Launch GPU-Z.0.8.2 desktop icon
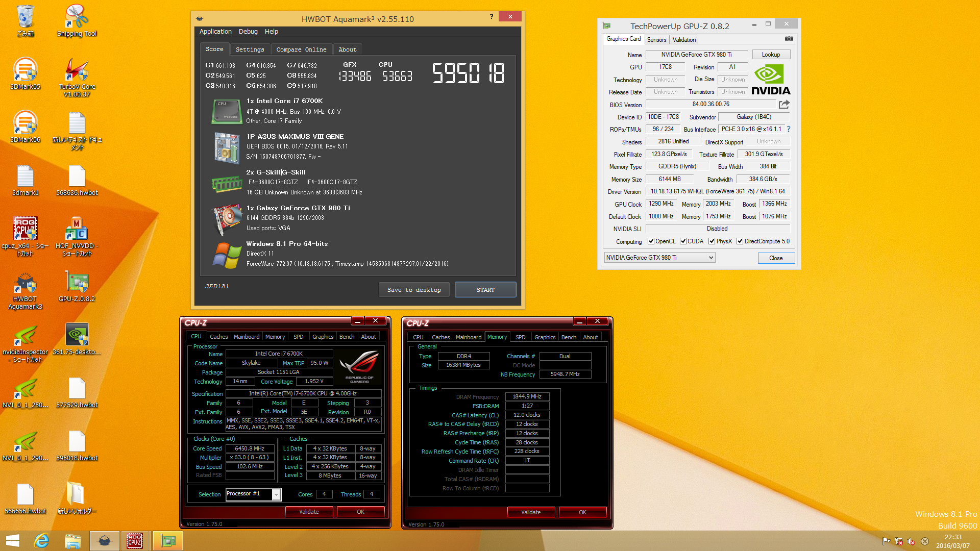The width and height of the screenshot is (980, 551). 77,286
